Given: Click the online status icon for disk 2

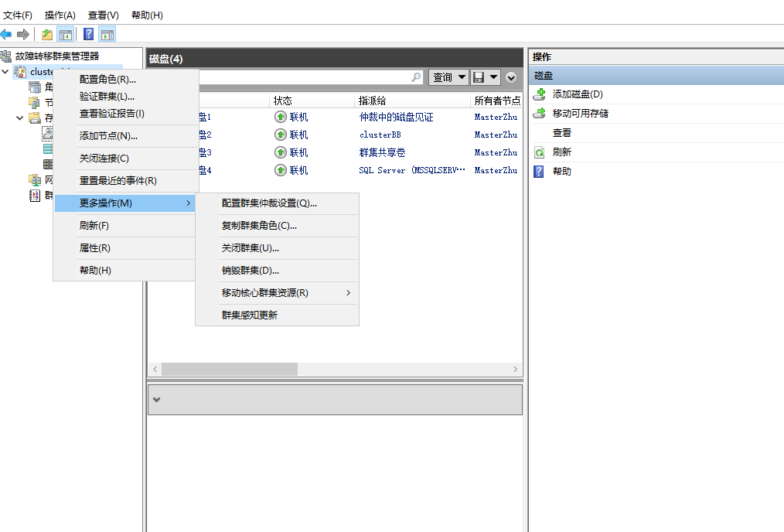Looking at the screenshot, I should pyautogui.click(x=281, y=135).
